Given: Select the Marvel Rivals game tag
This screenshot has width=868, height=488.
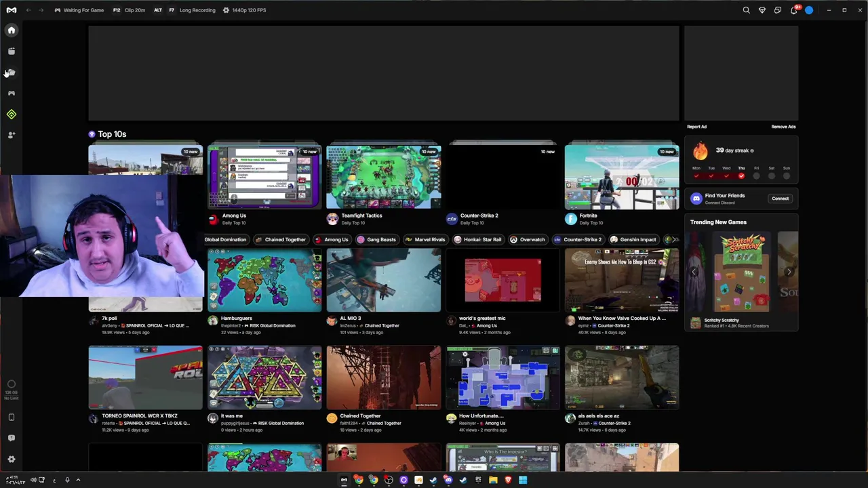Looking at the screenshot, I should (425, 239).
